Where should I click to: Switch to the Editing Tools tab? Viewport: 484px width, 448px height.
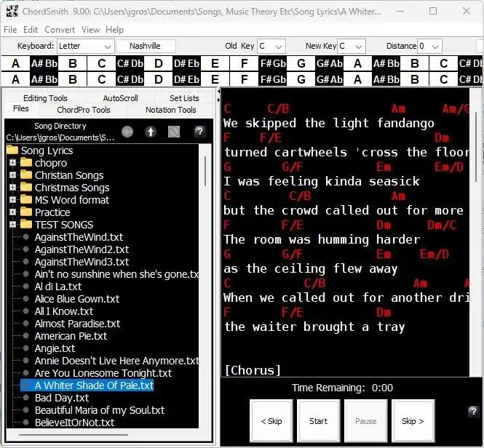(45, 98)
